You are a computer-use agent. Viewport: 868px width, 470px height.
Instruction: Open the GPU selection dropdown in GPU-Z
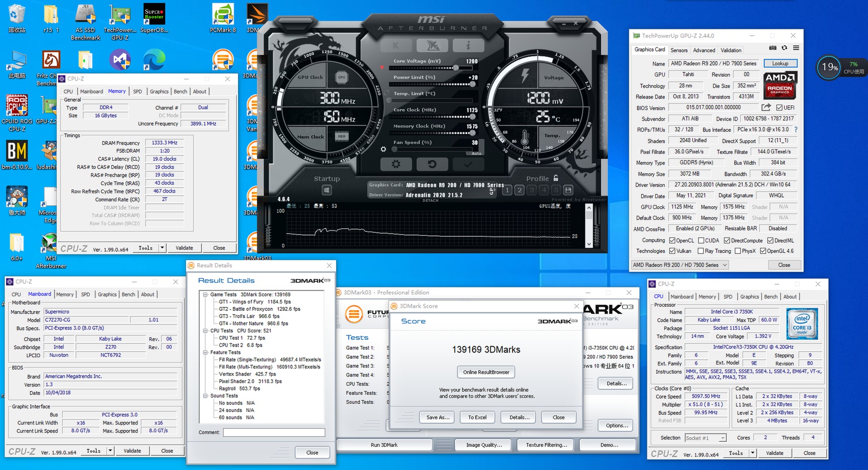point(680,265)
